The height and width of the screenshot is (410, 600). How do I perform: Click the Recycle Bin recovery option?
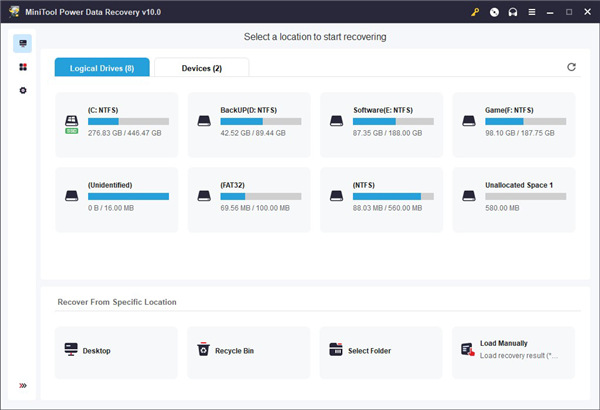248,351
